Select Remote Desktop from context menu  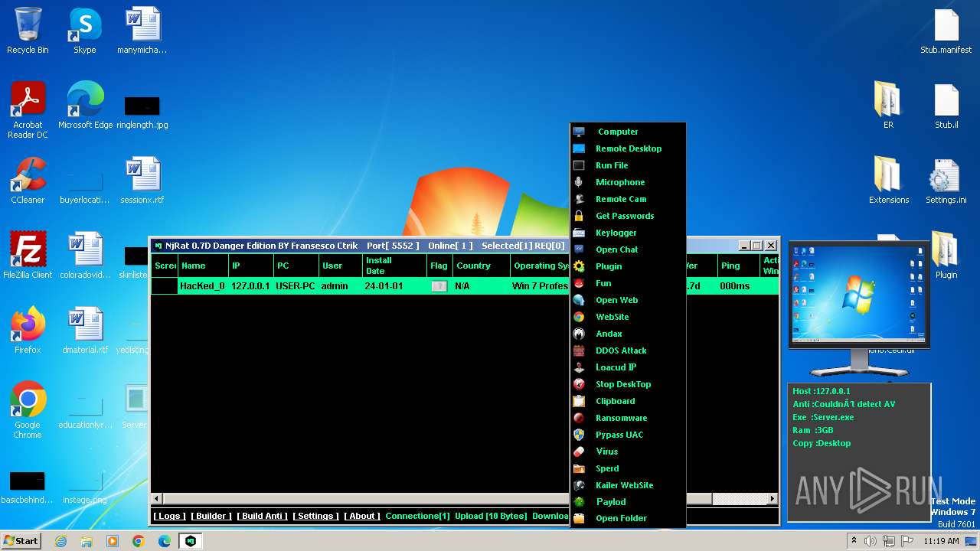pyautogui.click(x=628, y=148)
